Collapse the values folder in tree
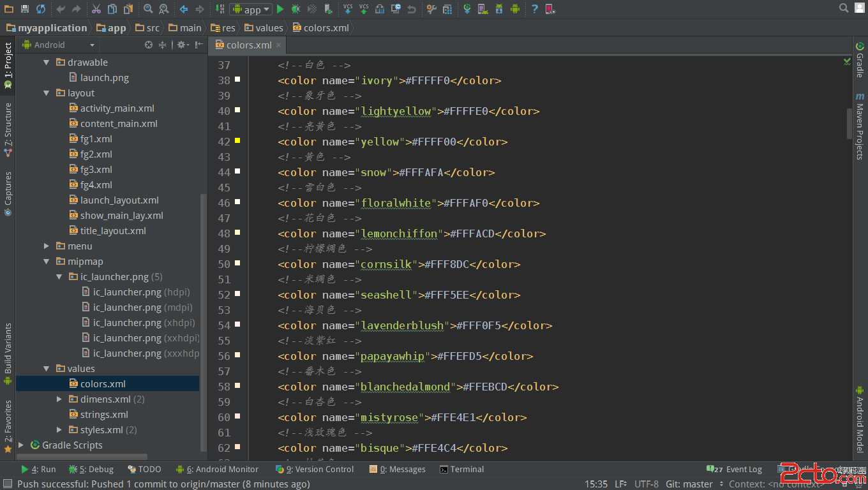This screenshot has width=868, height=490. pyautogui.click(x=47, y=369)
